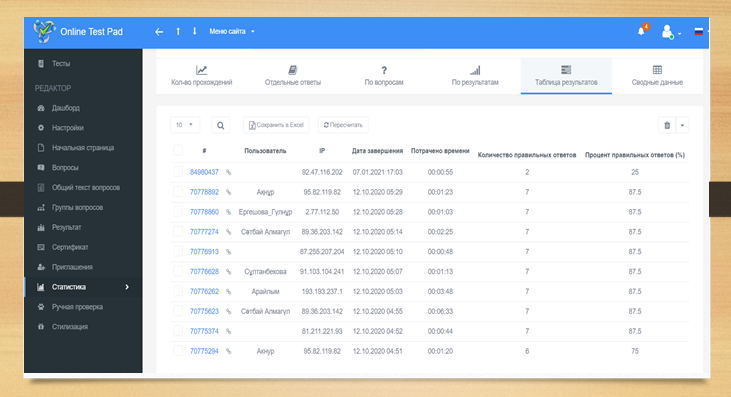Click the Сохранить в Excel button
This screenshot has height=397, width=731.
pos(276,125)
